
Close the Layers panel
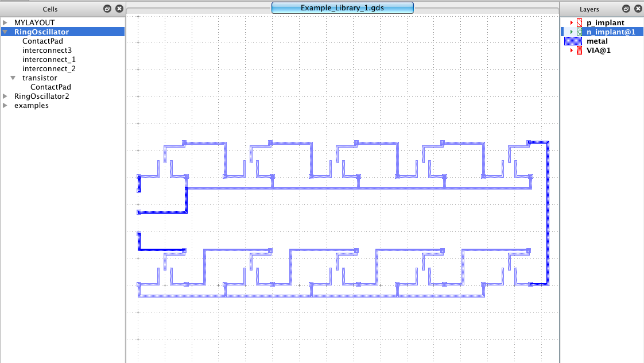coord(638,9)
